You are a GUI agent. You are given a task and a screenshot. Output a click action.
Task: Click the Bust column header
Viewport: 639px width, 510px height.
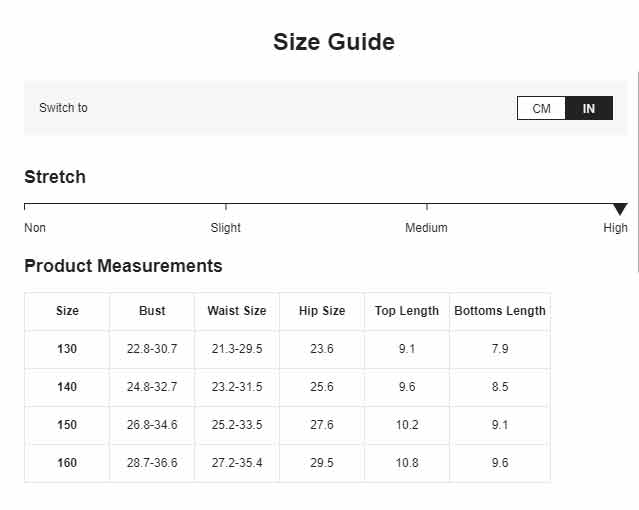pyautogui.click(x=152, y=311)
